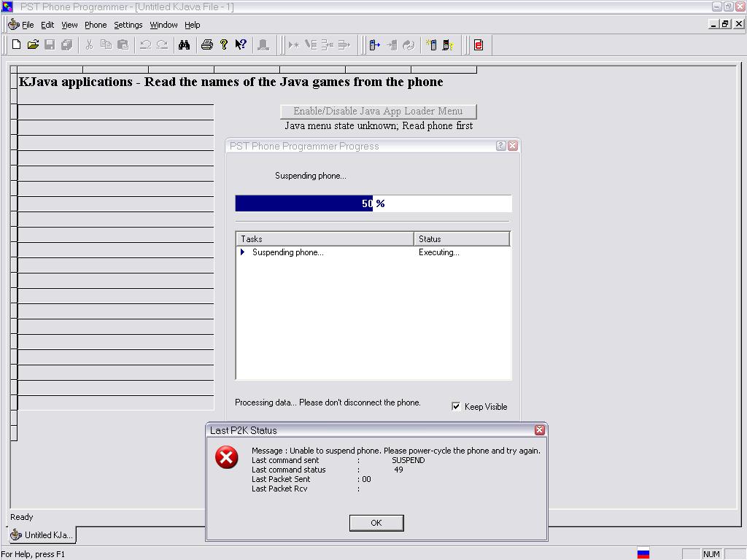The image size is (747, 560).
Task: Click the Save All icon
Action: click(66, 44)
